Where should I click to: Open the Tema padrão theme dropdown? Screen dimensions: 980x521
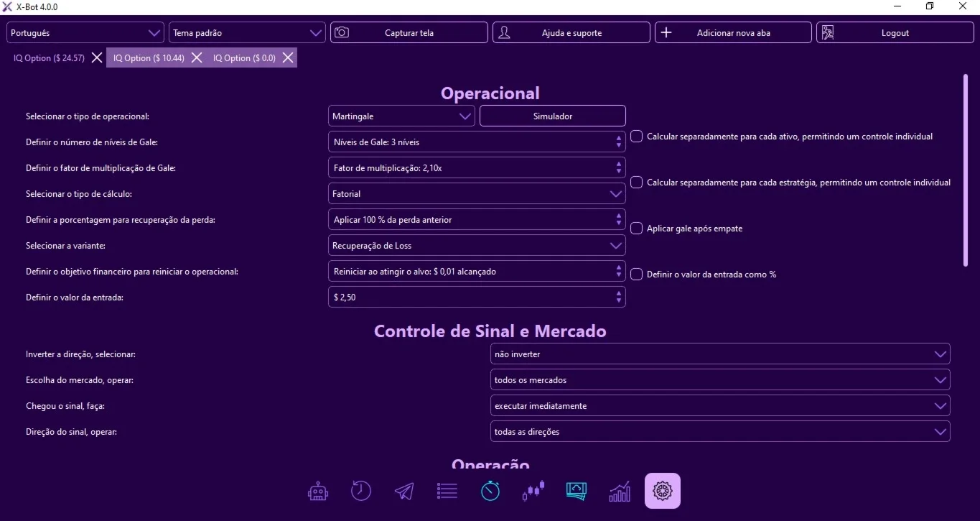point(248,32)
